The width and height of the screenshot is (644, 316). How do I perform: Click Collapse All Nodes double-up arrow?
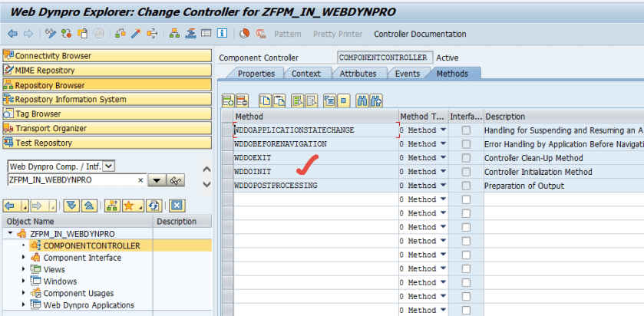(89, 206)
